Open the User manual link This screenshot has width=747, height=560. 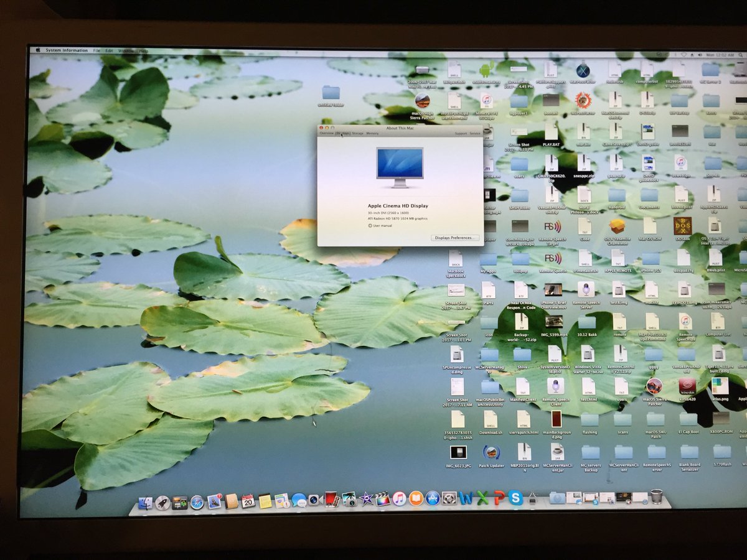tap(380, 225)
